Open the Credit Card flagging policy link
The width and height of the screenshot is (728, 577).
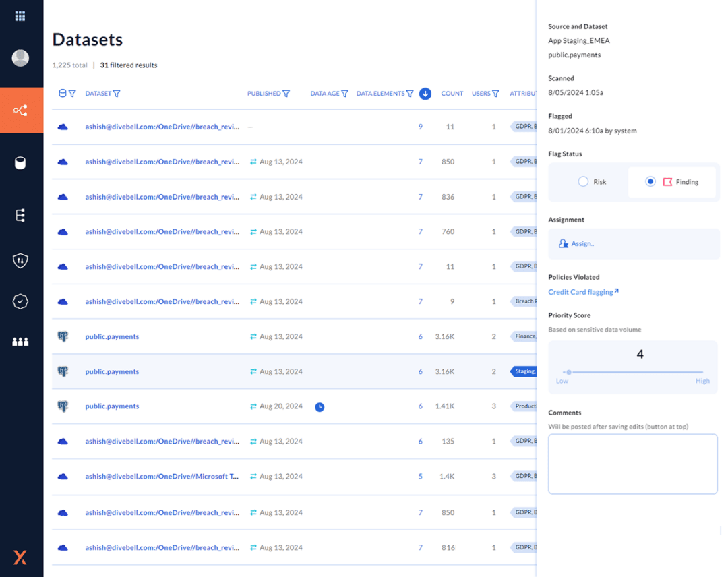pyautogui.click(x=584, y=292)
